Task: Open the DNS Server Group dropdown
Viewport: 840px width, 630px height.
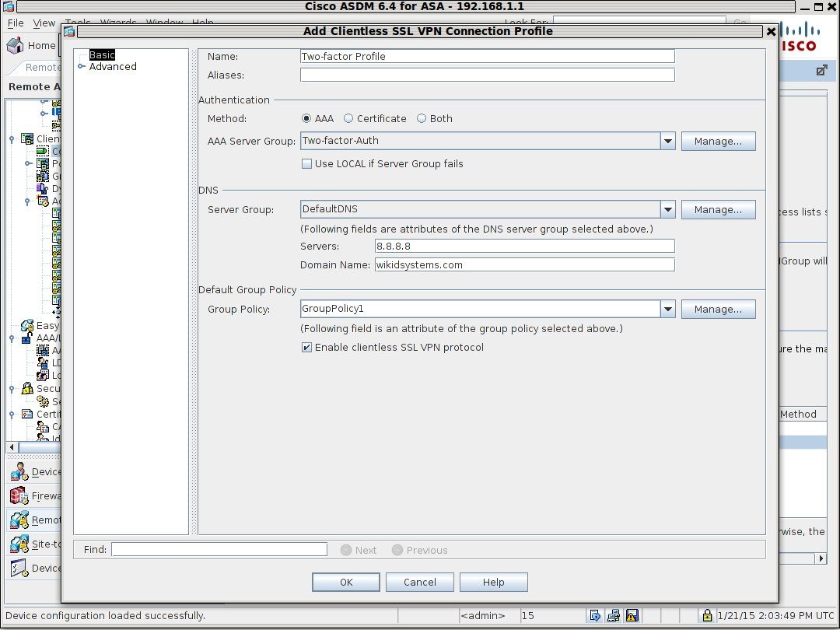Action: coord(667,208)
